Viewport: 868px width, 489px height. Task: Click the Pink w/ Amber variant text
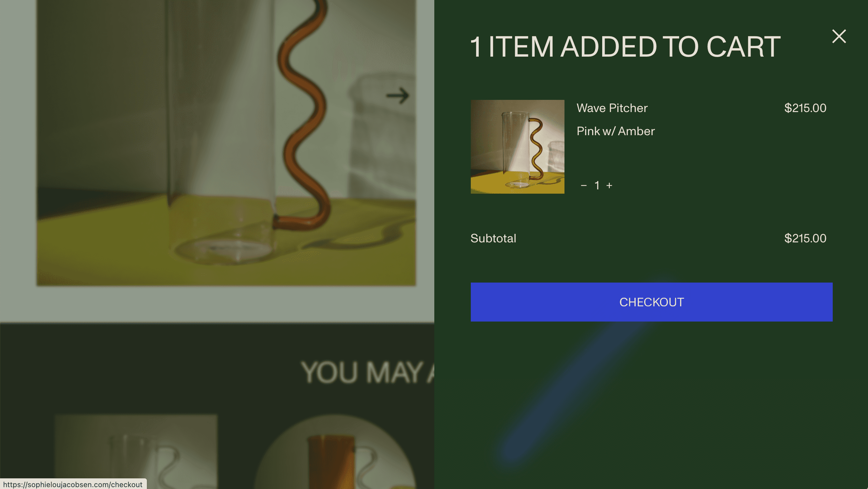(616, 131)
